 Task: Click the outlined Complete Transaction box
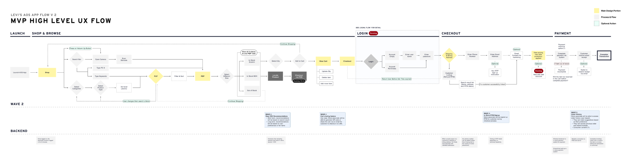pyautogui.click(x=604, y=55)
